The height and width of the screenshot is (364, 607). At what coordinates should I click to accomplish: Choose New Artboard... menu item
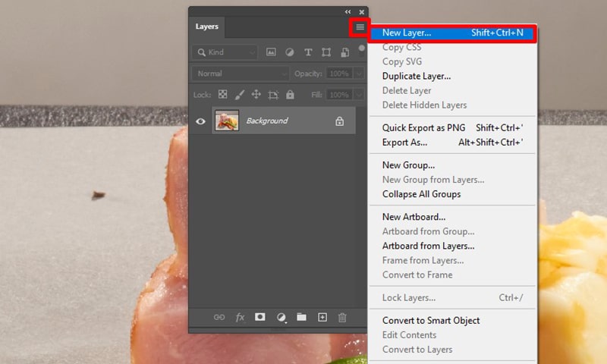pyautogui.click(x=452, y=217)
